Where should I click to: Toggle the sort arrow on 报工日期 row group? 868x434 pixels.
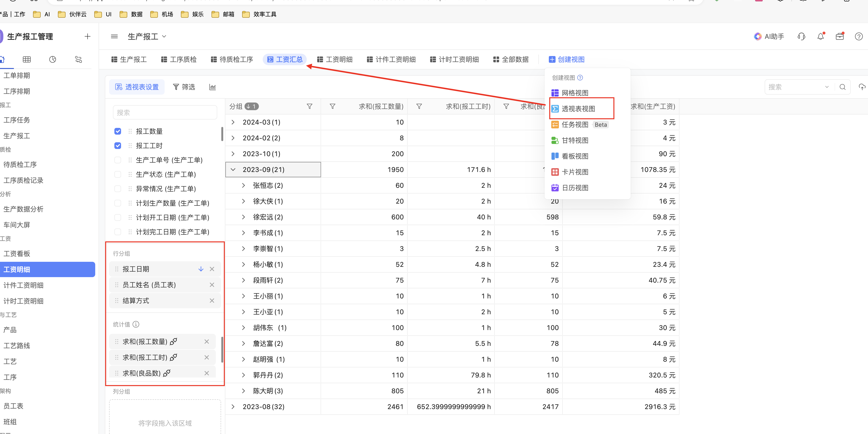[201, 269]
